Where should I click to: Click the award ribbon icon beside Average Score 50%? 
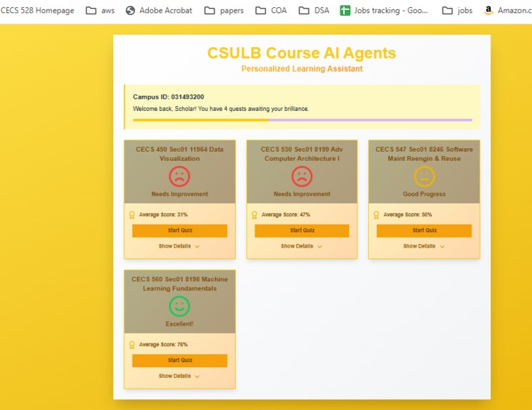[376, 215]
